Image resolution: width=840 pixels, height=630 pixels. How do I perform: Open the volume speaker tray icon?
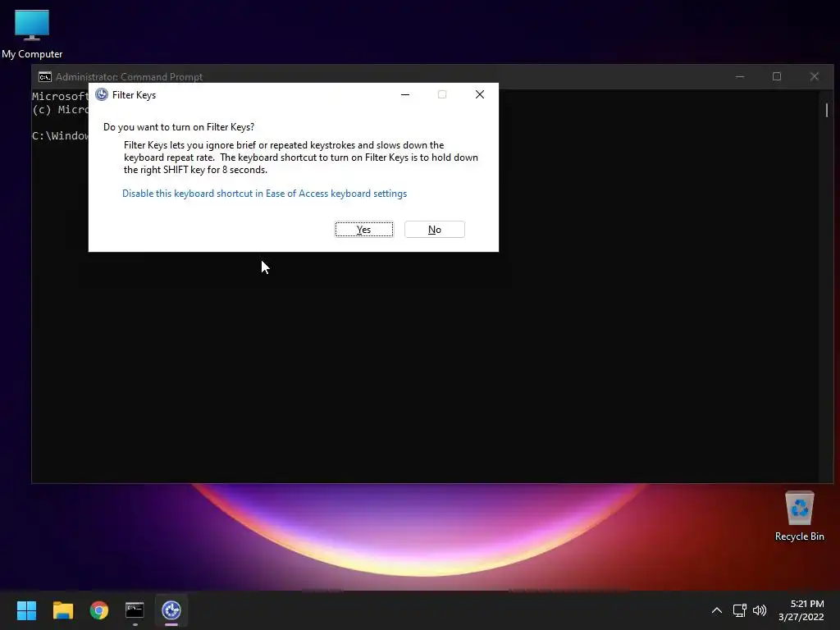coord(760,610)
